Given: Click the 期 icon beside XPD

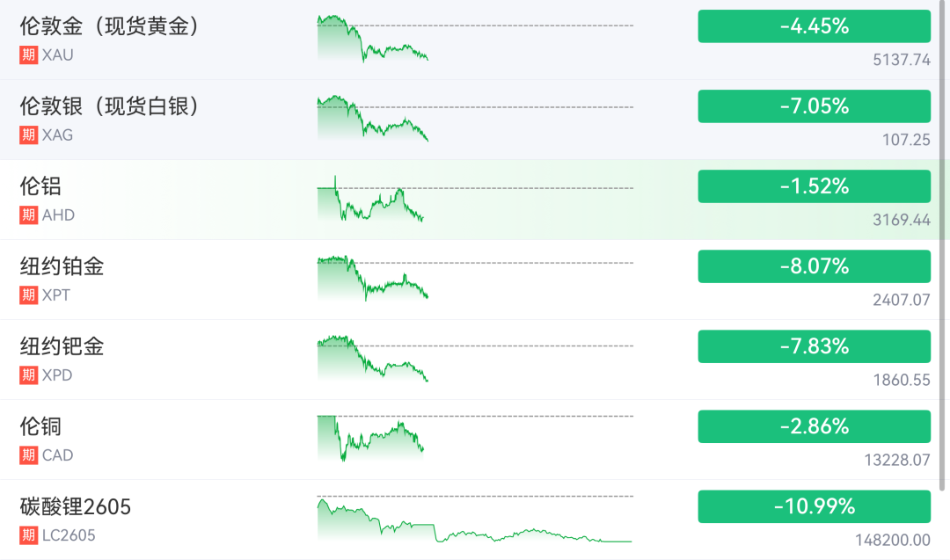Looking at the screenshot, I should click(x=29, y=375).
